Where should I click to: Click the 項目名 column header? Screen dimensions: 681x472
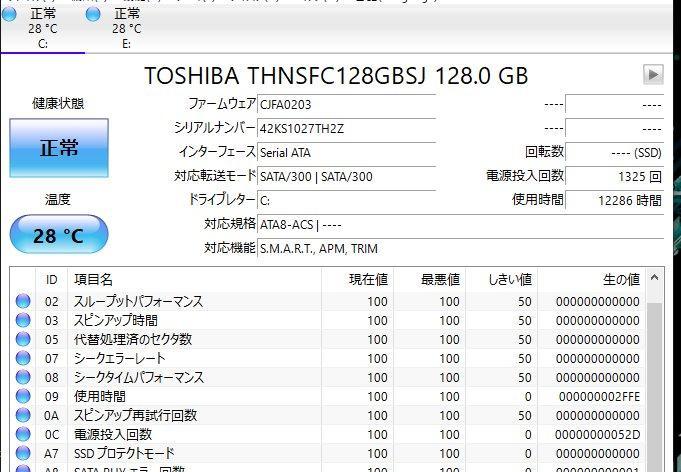pos(195,280)
